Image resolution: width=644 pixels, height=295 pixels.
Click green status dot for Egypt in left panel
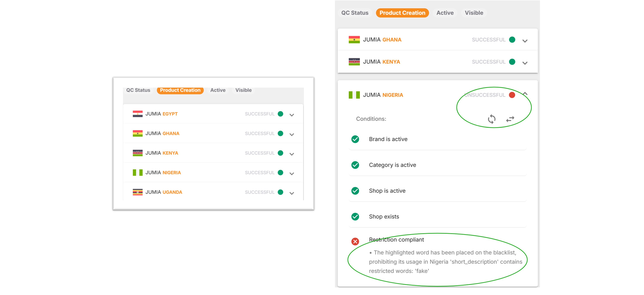280,114
